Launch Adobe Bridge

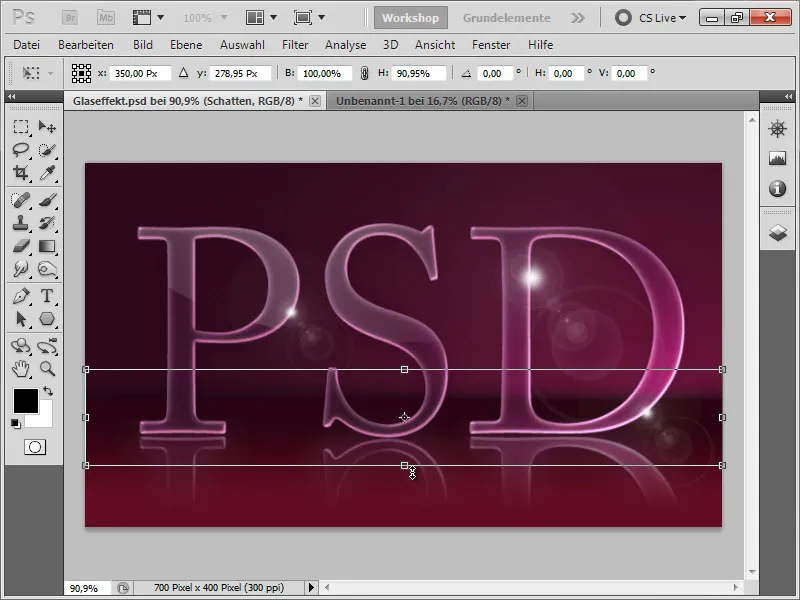coord(70,18)
